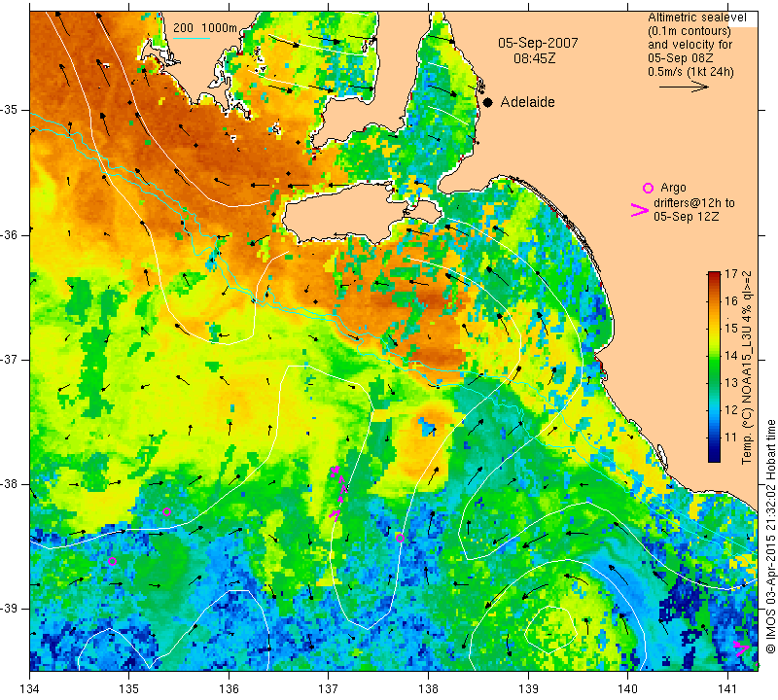Click the latitude -35 axis label

pyautogui.click(x=10, y=110)
